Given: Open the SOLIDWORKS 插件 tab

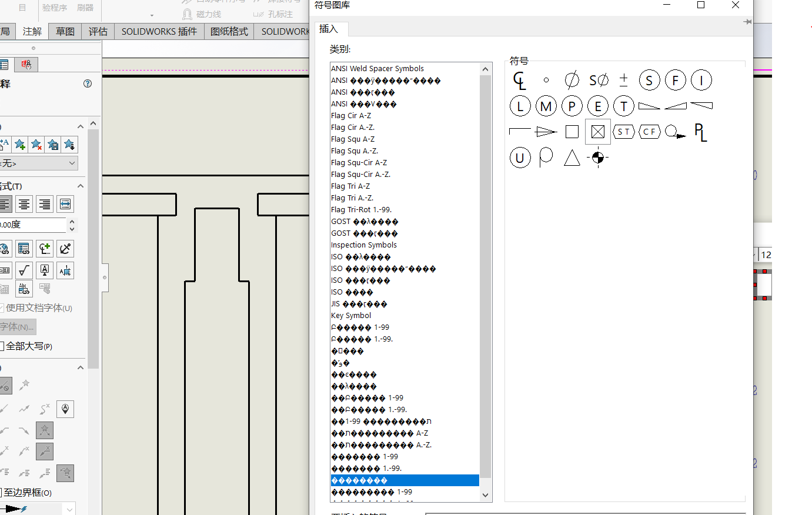Looking at the screenshot, I should (159, 32).
